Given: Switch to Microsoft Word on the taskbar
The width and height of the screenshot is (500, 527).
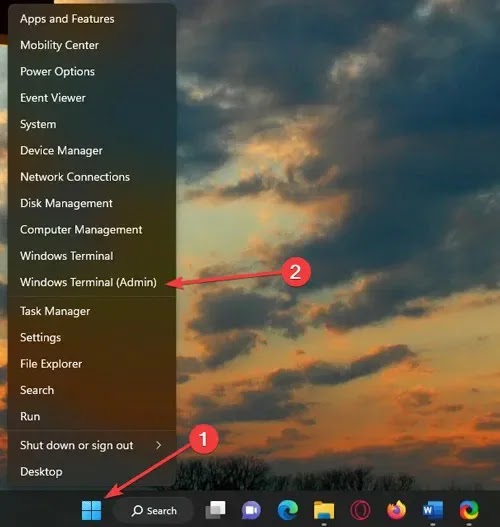Looking at the screenshot, I should click(432, 510).
